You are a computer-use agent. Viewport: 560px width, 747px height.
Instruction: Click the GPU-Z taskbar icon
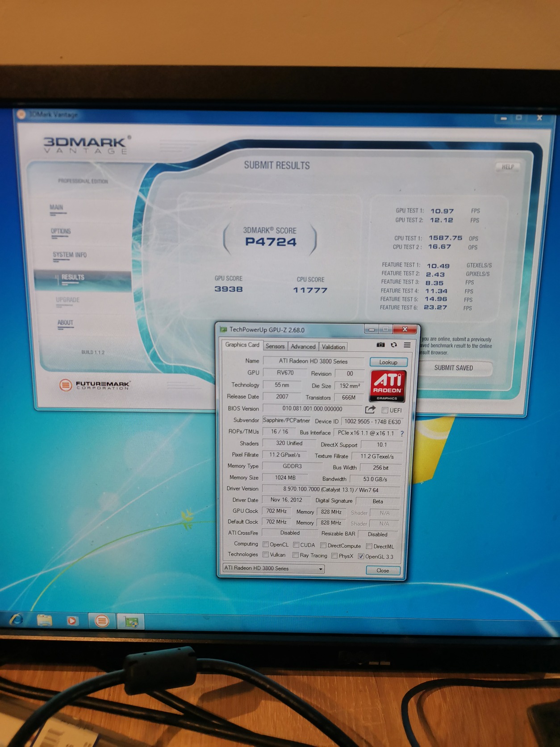pyautogui.click(x=131, y=621)
